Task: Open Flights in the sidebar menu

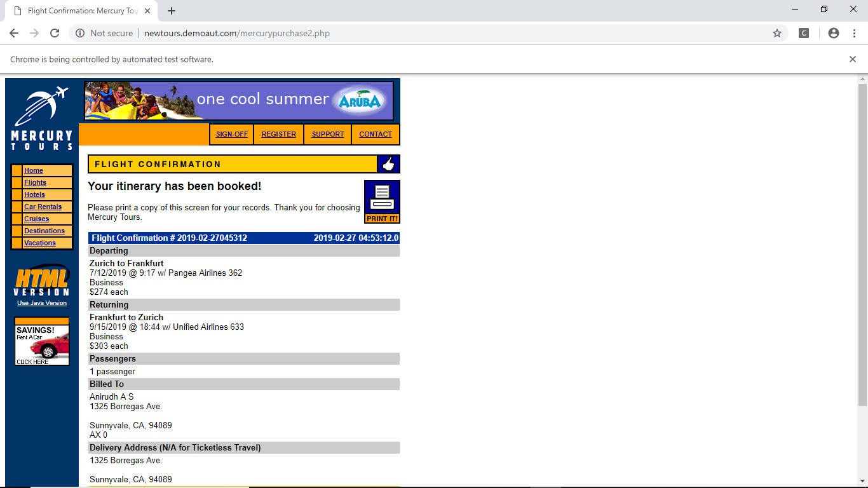Action: 36,182
